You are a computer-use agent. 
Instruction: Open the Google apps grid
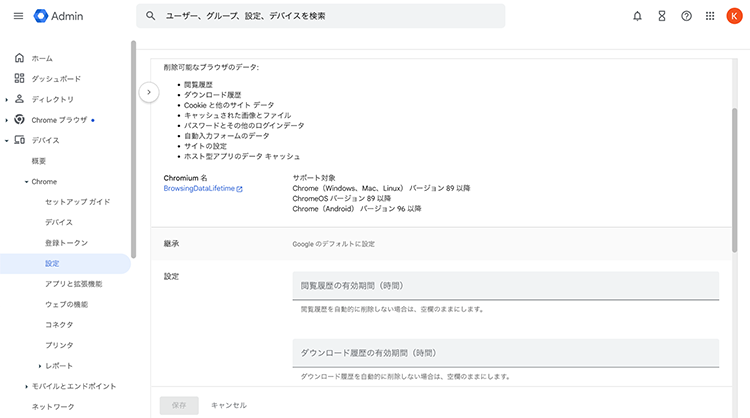point(710,16)
